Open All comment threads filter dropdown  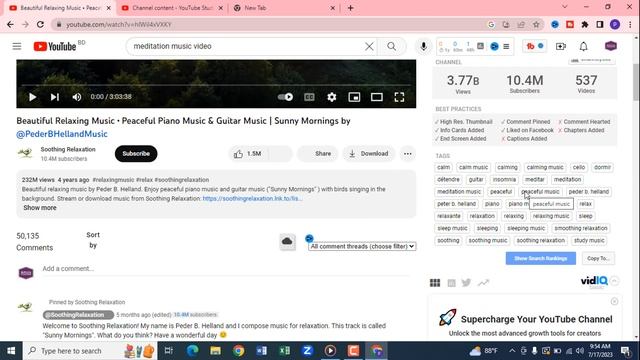(362, 246)
